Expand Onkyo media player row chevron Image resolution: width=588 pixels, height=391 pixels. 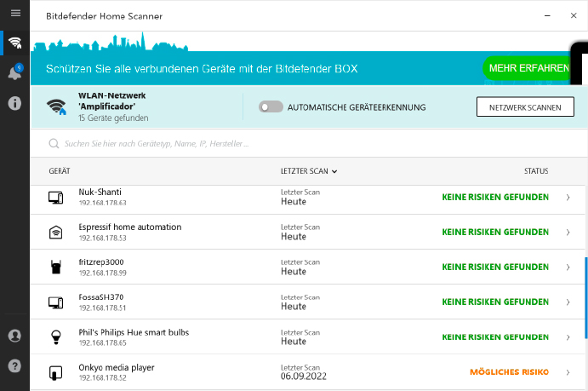[568, 372]
